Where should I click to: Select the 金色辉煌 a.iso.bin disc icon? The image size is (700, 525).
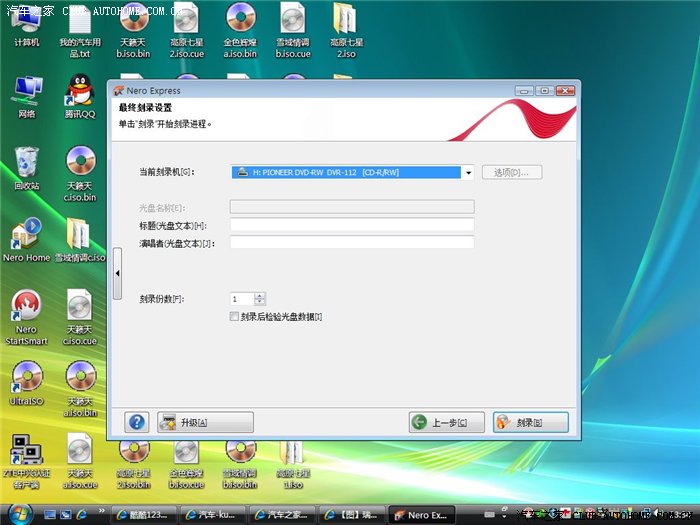[x=240, y=30]
